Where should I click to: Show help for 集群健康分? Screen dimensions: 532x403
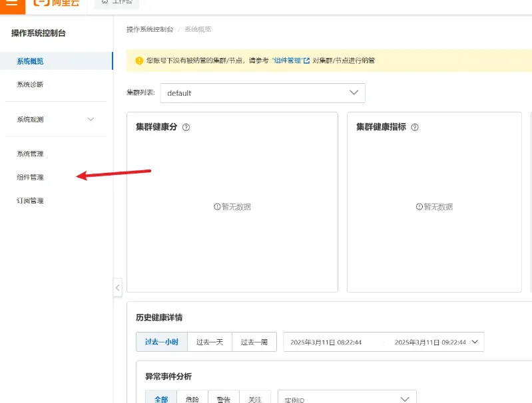coord(186,128)
